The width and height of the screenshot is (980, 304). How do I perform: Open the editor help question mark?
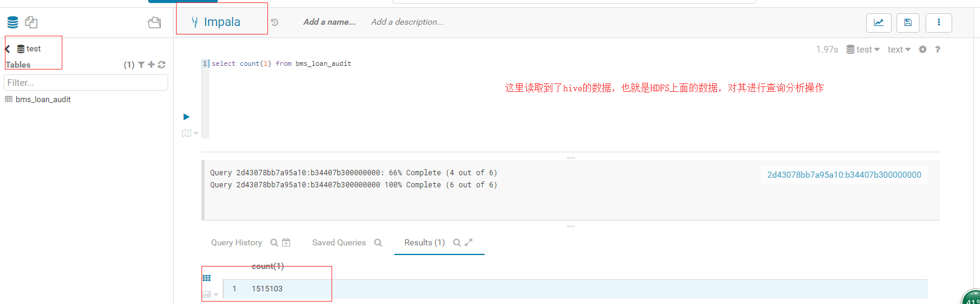(x=938, y=50)
